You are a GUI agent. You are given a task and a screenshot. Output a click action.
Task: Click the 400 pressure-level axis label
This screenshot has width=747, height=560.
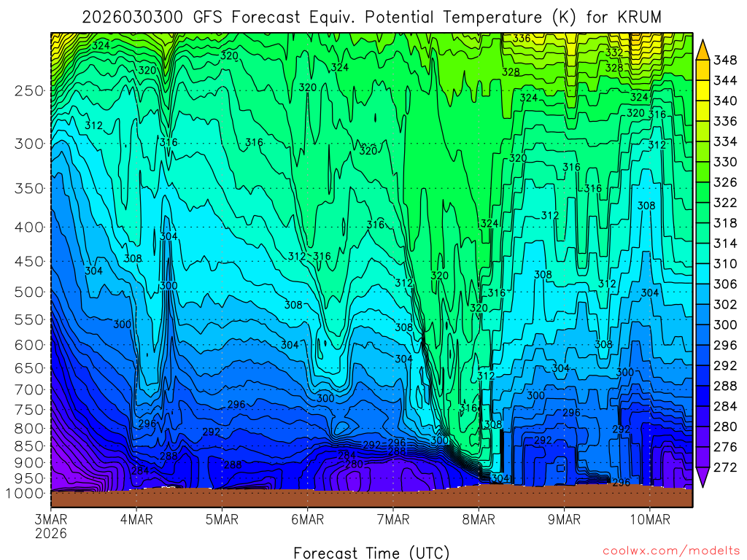[x=29, y=227]
